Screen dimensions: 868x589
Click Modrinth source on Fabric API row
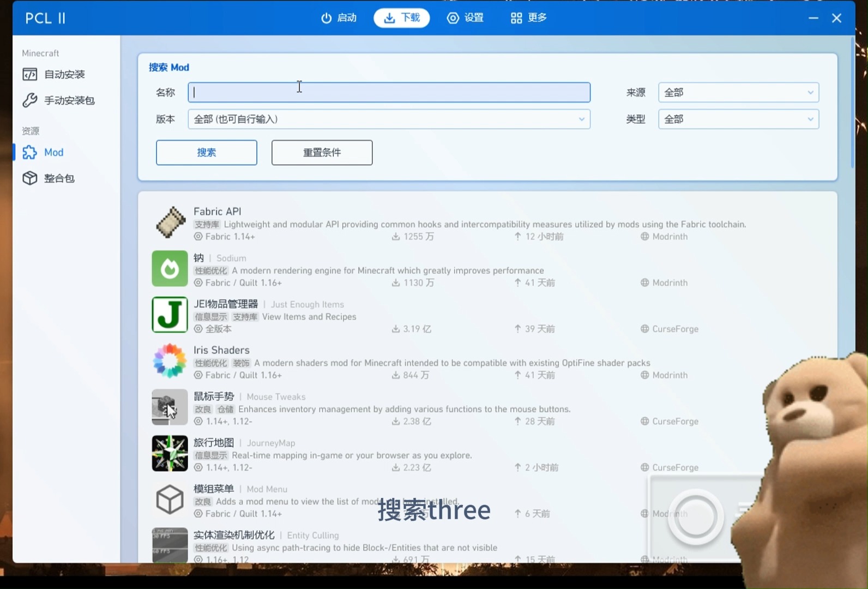click(x=664, y=237)
